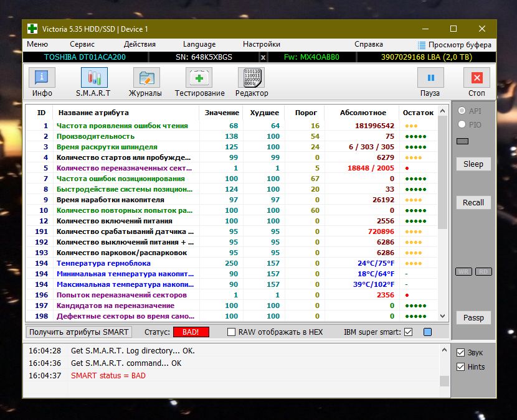
Task: Click the ID column header
Action: 41,113
